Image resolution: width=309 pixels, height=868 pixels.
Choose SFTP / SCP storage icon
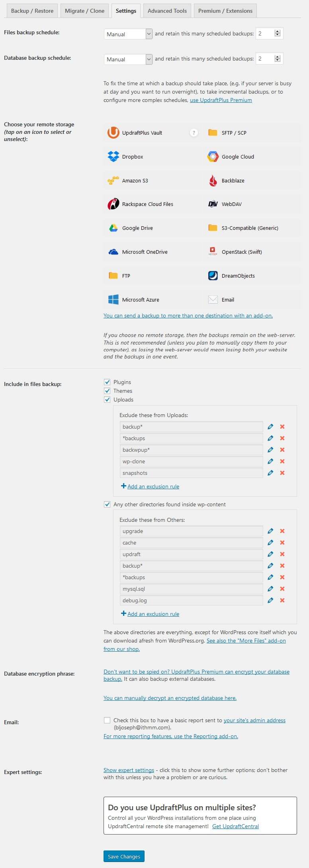[213, 133]
